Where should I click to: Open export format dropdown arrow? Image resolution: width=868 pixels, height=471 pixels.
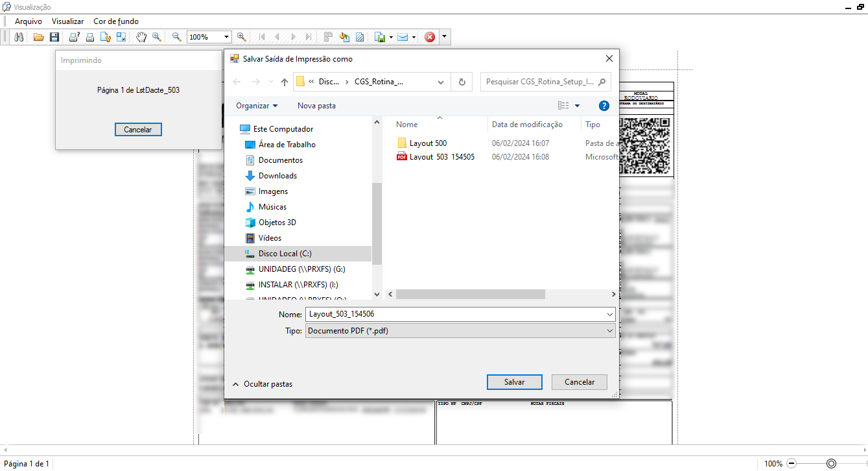click(391, 37)
